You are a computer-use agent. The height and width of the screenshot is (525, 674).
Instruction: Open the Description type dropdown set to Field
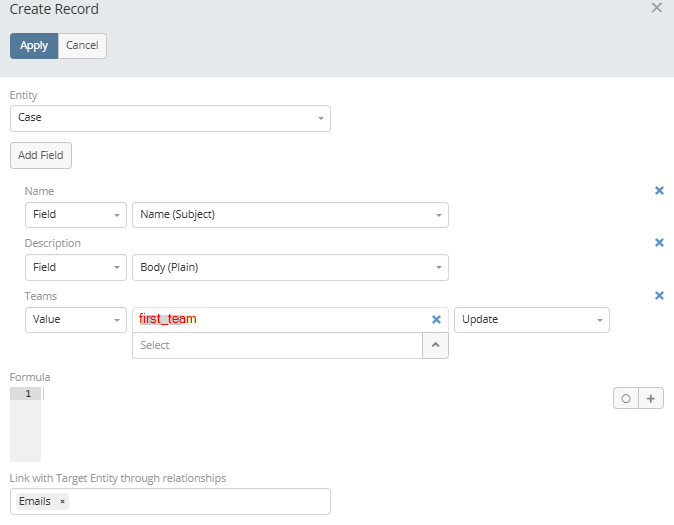tap(76, 267)
